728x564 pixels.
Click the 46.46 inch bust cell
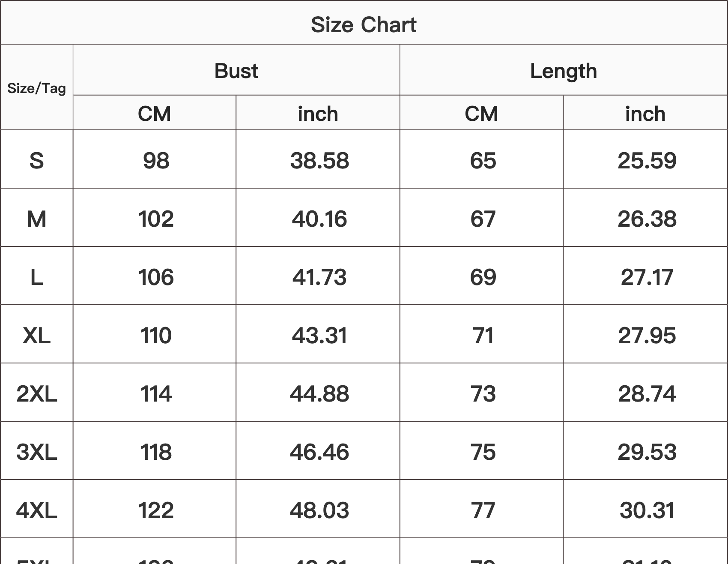(319, 452)
